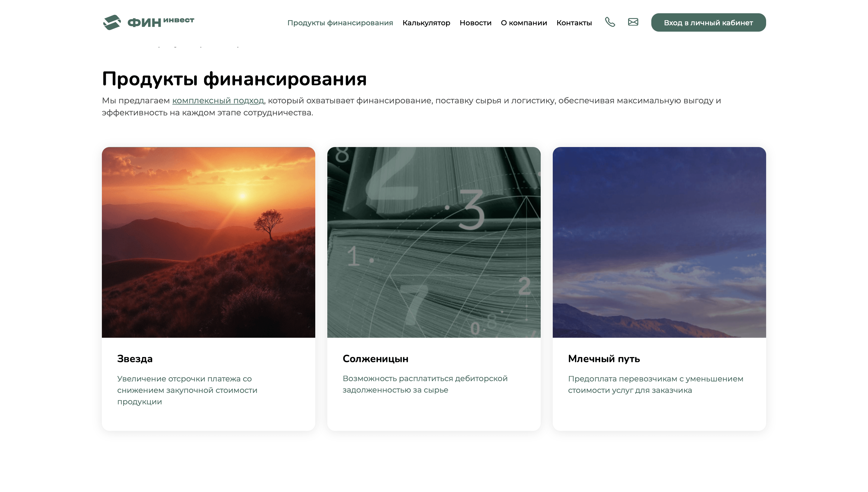Click the Млечный путь product title
Image resolution: width=868 pixels, height=492 pixels.
[x=604, y=359]
